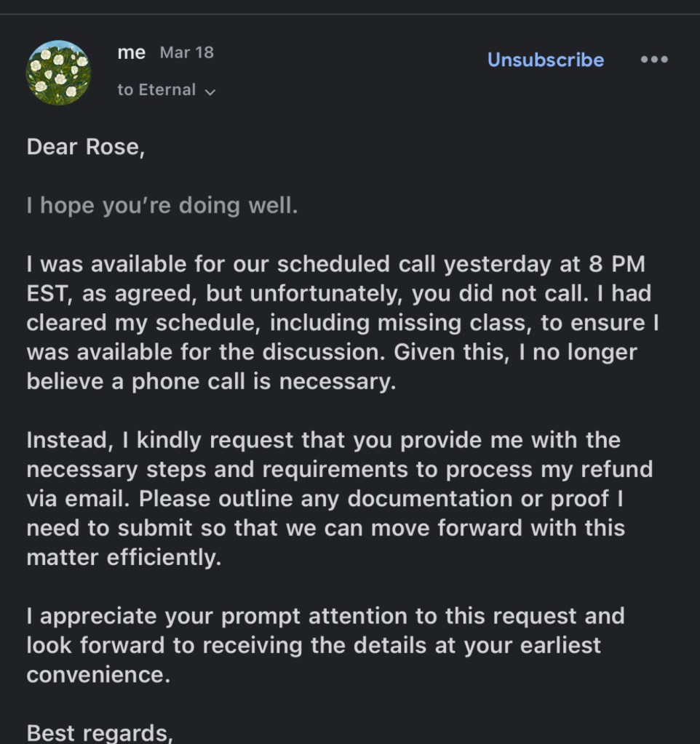Click the "Mar 18" date stamp

tap(186, 53)
